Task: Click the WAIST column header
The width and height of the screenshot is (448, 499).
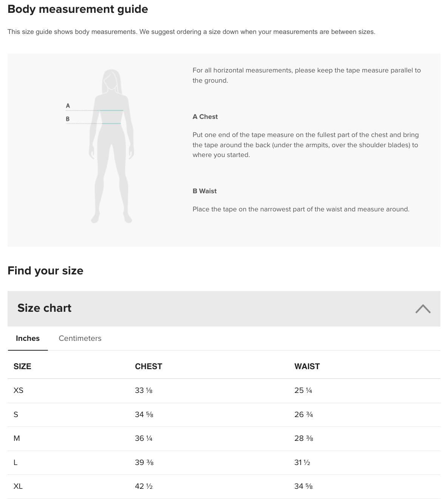Action: [x=307, y=366]
